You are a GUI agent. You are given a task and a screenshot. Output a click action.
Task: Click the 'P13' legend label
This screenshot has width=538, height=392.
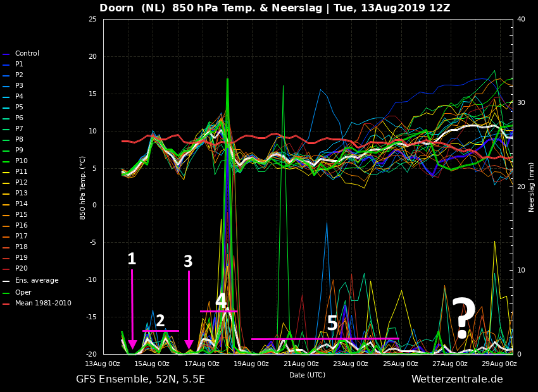(x=22, y=193)
